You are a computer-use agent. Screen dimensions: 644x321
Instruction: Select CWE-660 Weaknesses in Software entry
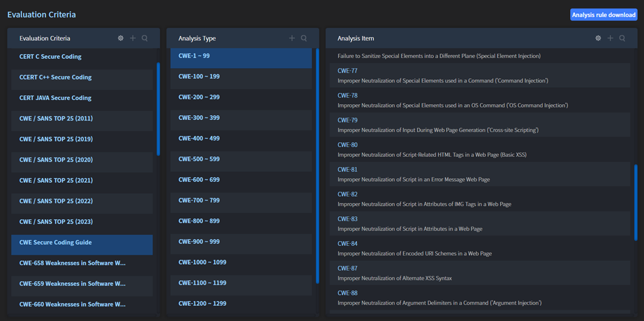coord(82,305)
